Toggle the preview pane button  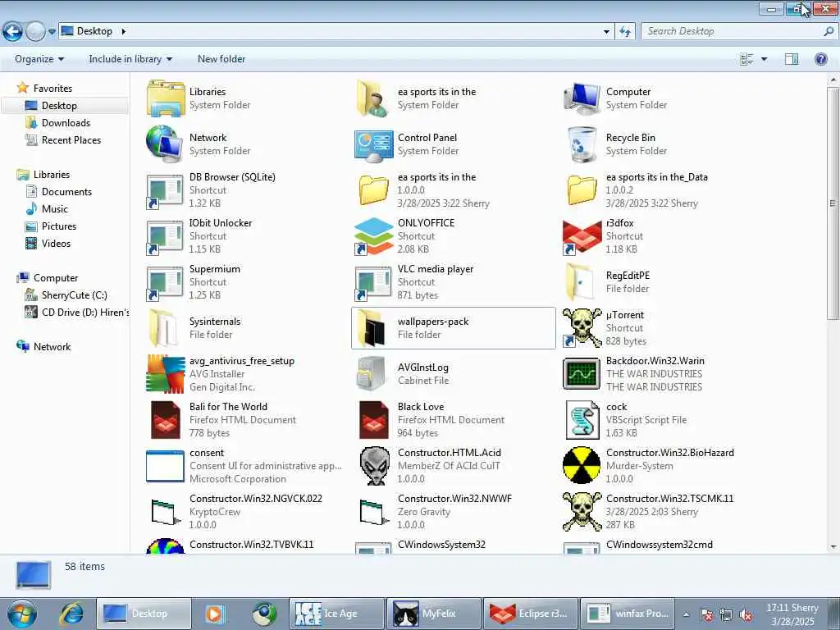tap(792, 59)
